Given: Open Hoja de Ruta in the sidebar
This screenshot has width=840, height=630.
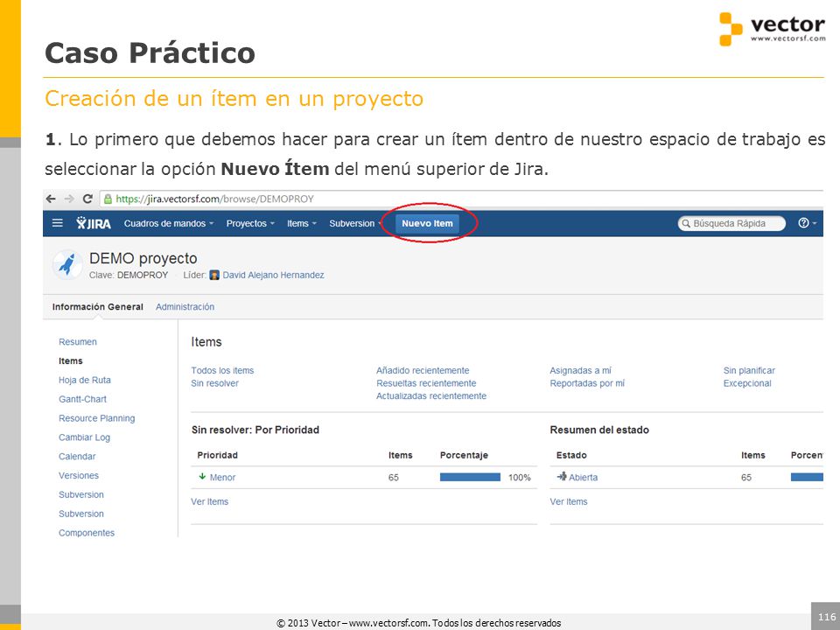Looking at the screenshot, I should point(85,380).
